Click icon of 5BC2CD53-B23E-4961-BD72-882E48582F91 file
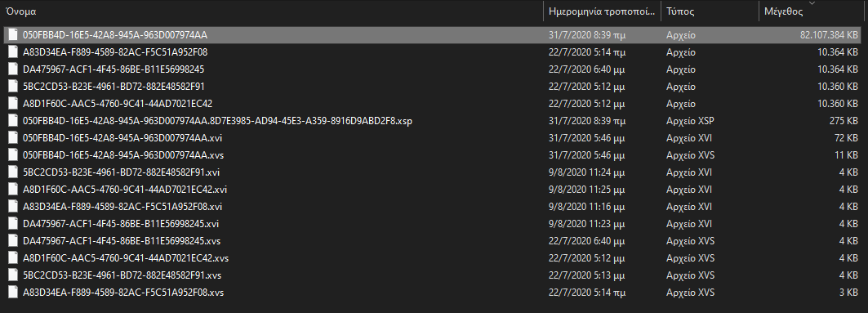The height and width of the screenshot is (313, 868). coord(13,87)
